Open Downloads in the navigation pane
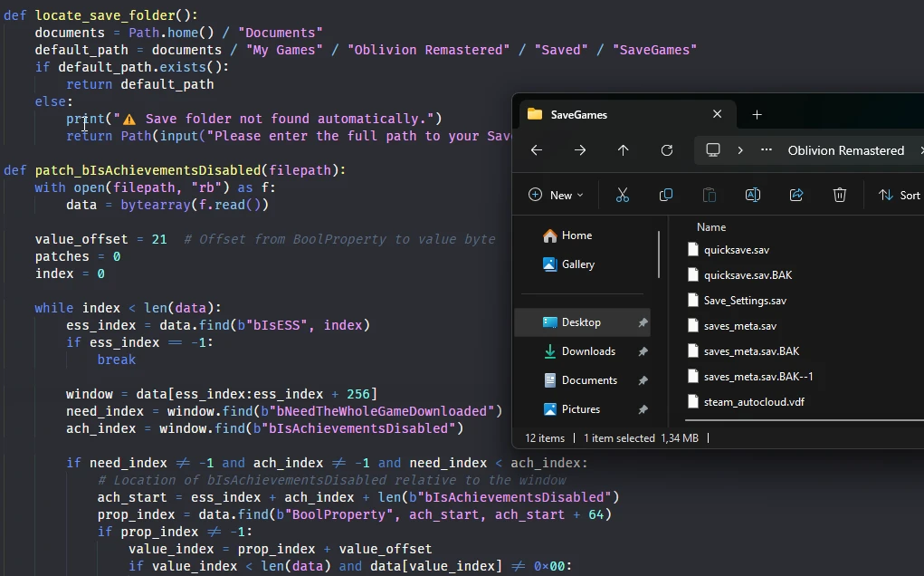This screenshot has height=576, width=924. pos(579,350)
